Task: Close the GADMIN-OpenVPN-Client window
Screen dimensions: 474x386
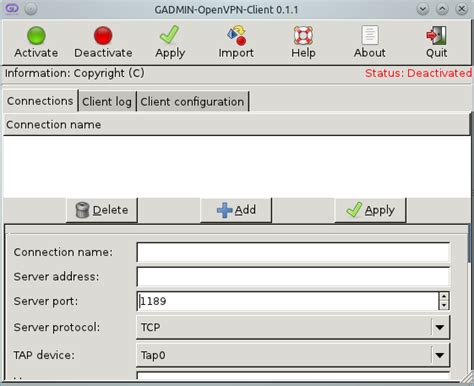Action: pos(462,9)
